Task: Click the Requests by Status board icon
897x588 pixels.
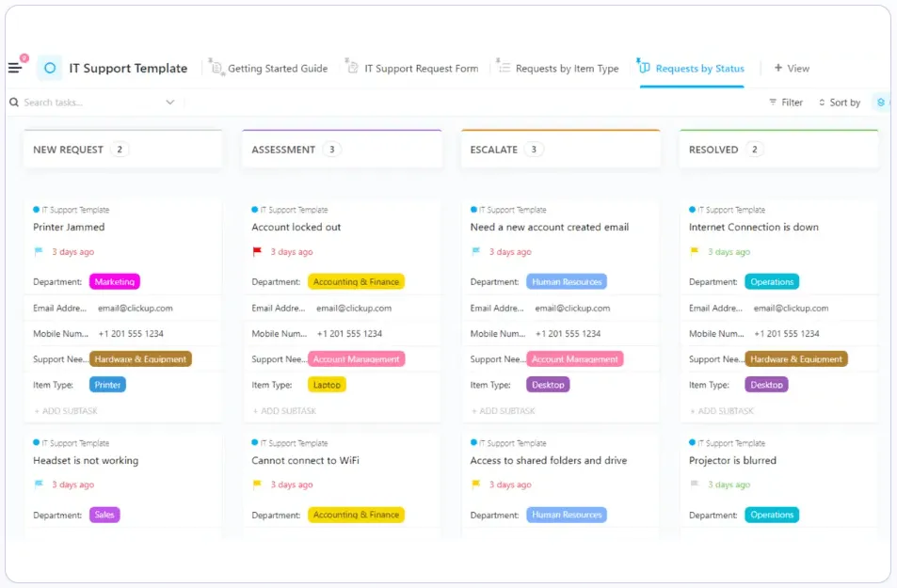Action: [643, 67]
